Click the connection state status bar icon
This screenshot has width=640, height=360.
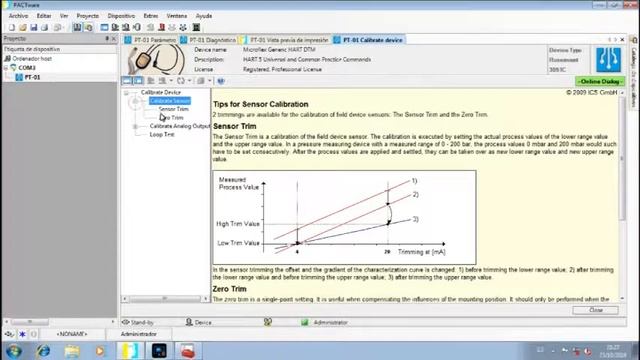coord(9,334)
